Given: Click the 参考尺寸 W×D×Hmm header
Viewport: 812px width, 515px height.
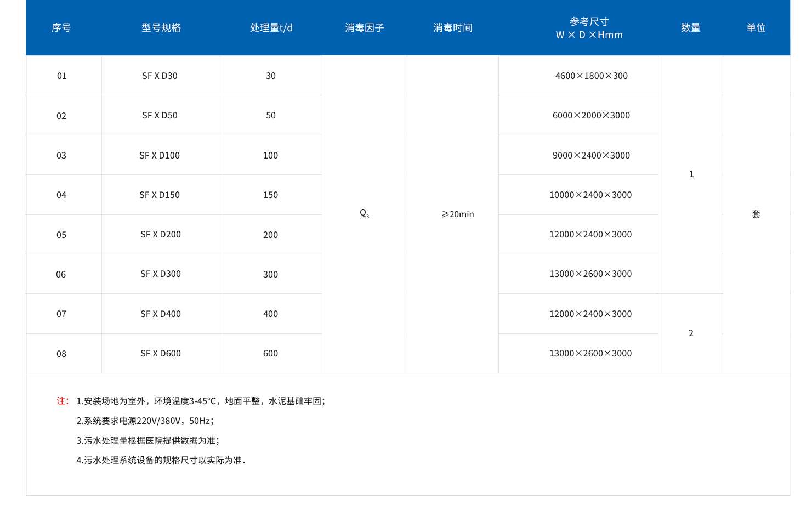Looking at the screenshot, I should pyautogui.click(x=589, y=28).
